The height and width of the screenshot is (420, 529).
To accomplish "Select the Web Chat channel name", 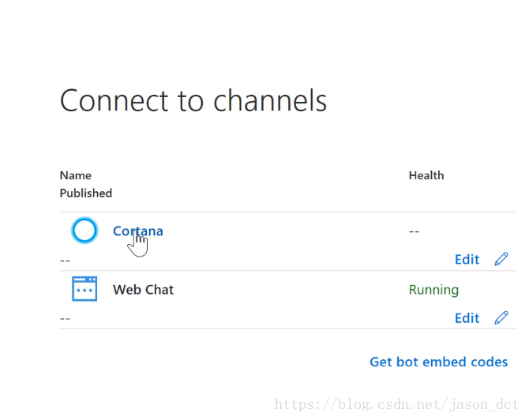I will click(x=143, y=290).
